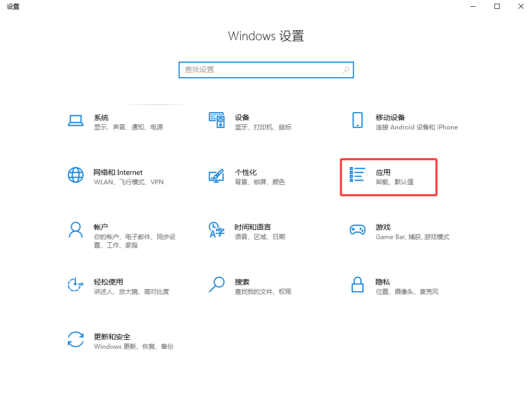Viewport: 532px width, 414px height.
Task: Click the Windows 设置 page heading
Action: [266, 36]
